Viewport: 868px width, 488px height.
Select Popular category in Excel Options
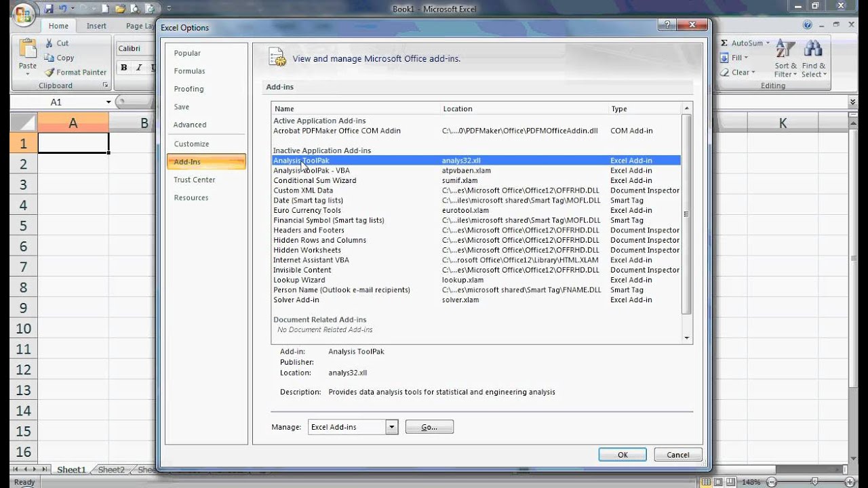[x=187, y=53]
